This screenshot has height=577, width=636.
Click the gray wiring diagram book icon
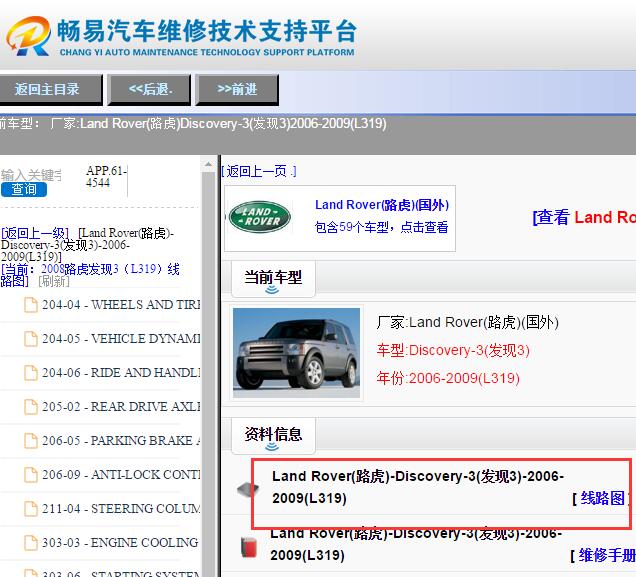tap(248, 490)
